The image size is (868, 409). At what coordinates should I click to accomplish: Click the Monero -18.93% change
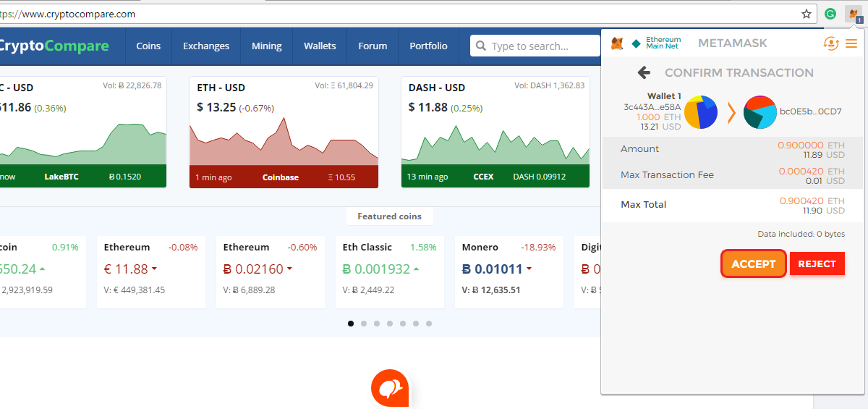539,247
